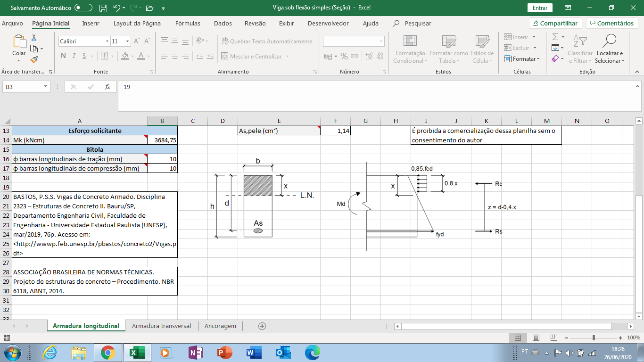Open PowerPoint from the taskbar
644x362 pixels.
tap(225, 353)
